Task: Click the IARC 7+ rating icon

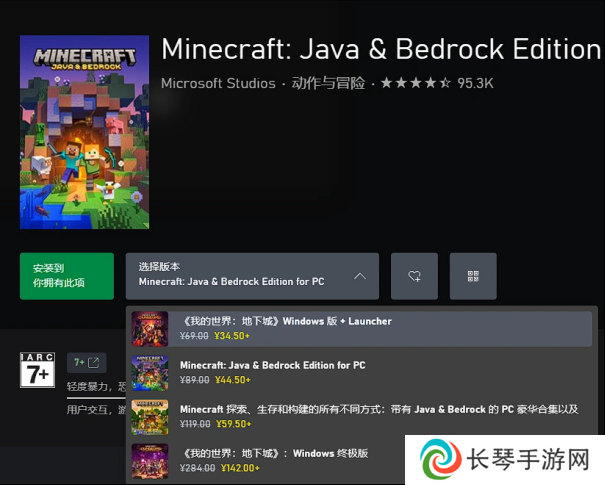Action: 37,370
